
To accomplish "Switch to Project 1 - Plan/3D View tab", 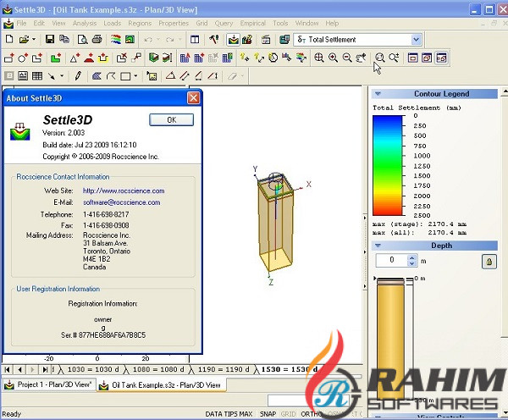I will tap(48, 384).
